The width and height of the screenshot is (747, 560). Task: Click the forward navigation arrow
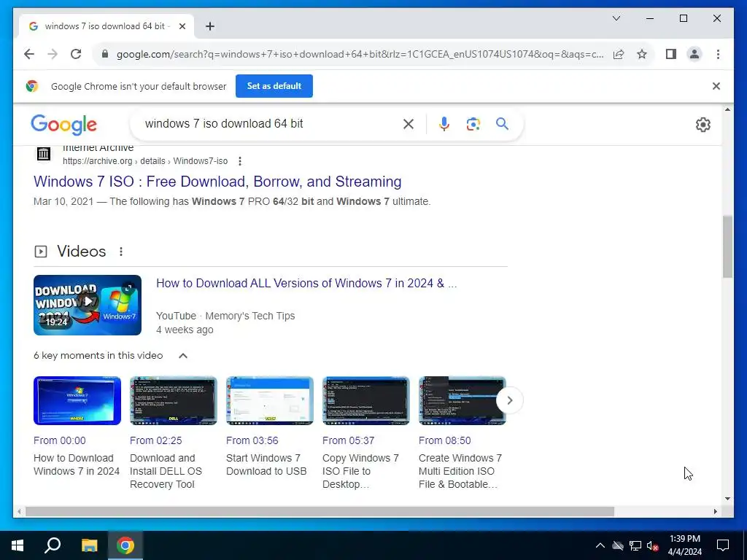tap(53, 54)
